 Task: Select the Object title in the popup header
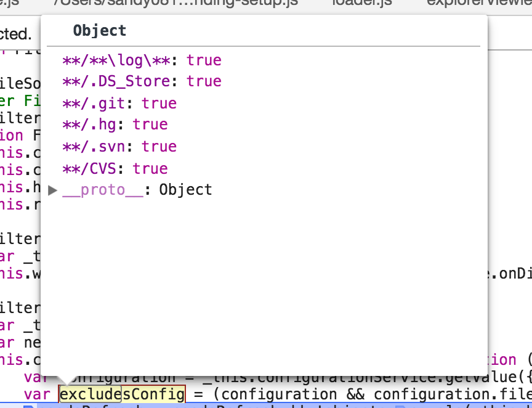99,30
